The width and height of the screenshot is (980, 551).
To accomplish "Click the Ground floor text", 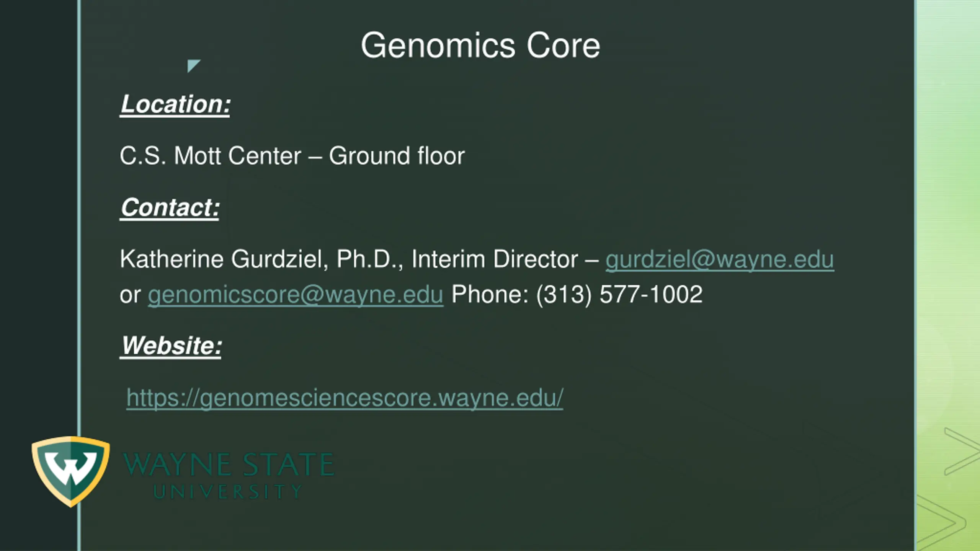I will 397,156.
